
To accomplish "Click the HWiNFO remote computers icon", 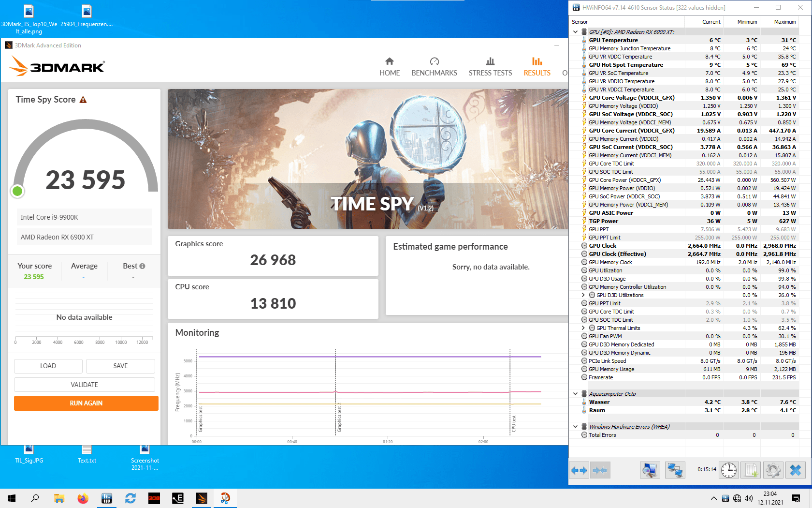I will (x=675, y=470).
